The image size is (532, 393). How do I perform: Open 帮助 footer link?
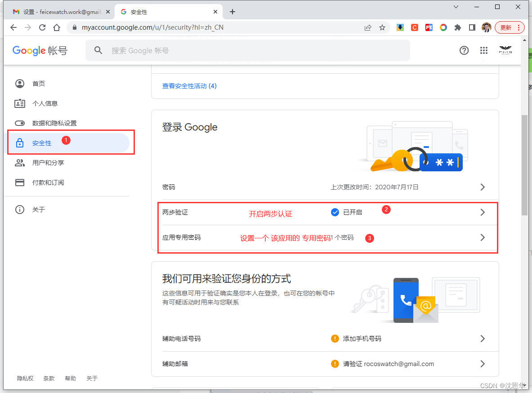71,378
